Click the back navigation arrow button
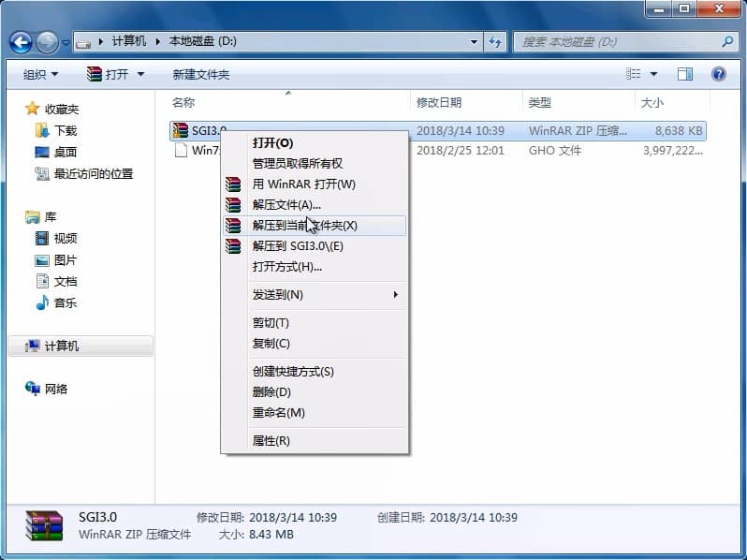The width and height of the screenshot is (747, 560). coord(21,42)
